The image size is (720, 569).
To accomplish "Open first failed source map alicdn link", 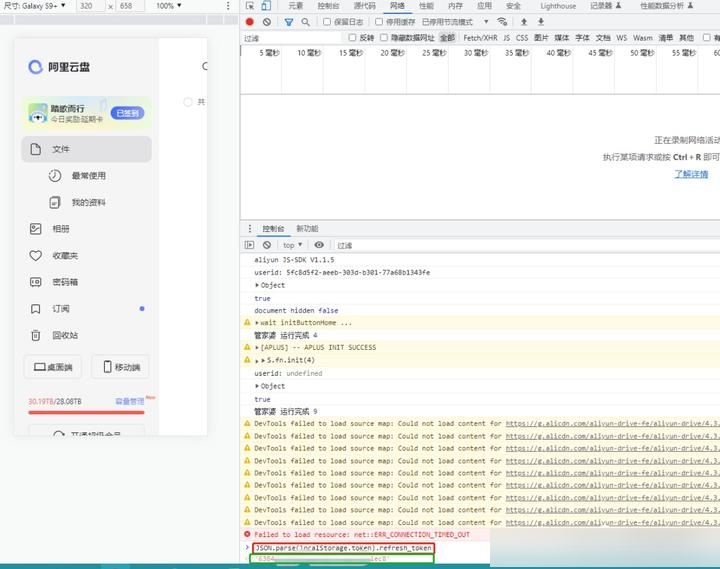I will tap(613, 424).
